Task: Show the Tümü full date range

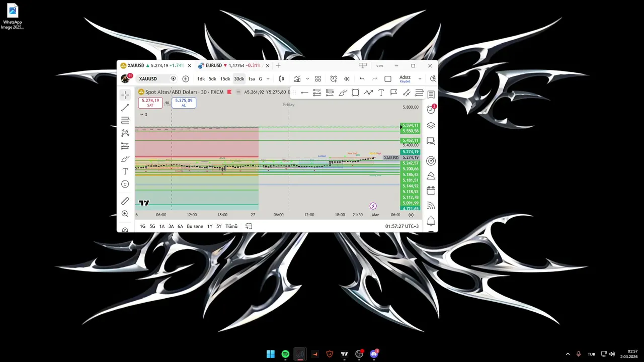Action: click(231, 226)
